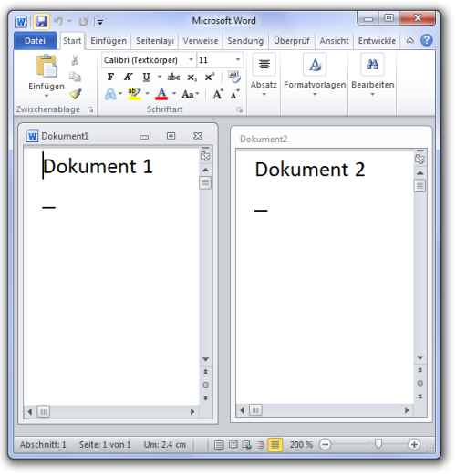Click scroll down arrow in Dokument1
456x476 pixels.
tap(206, 359)
